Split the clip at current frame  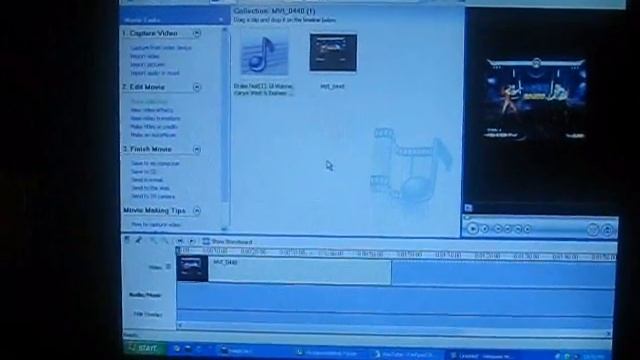(593, 229)
